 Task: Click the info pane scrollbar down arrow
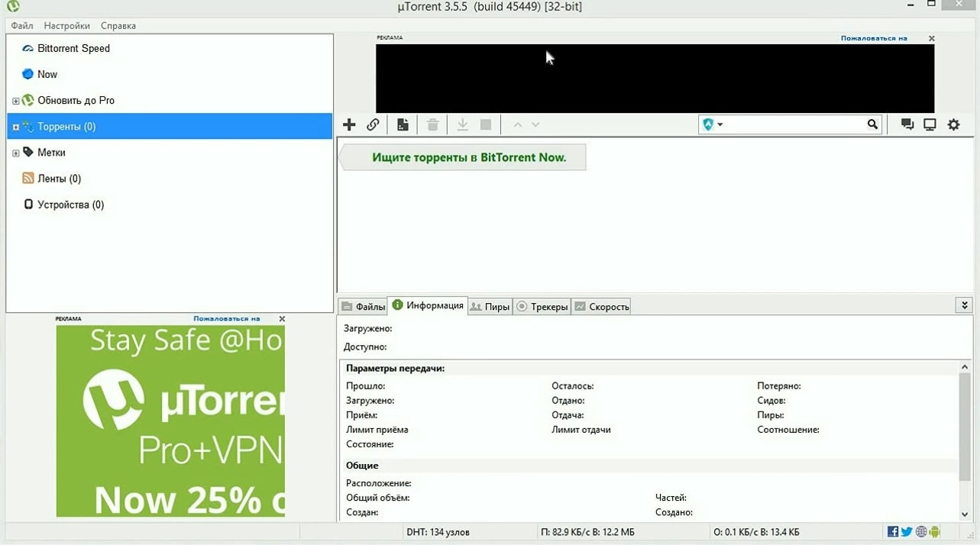click(965, 514)
